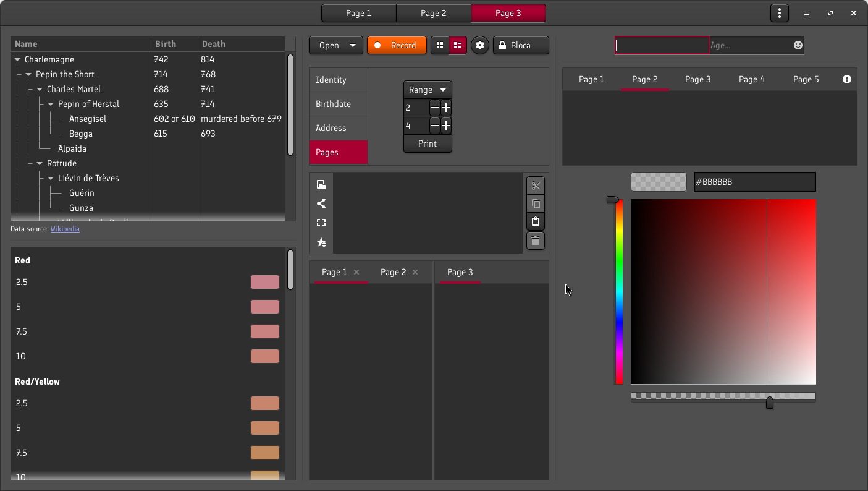868x491 pixels.
Task: Switch to Page 2 in header switcher
Action: [434, 13]
